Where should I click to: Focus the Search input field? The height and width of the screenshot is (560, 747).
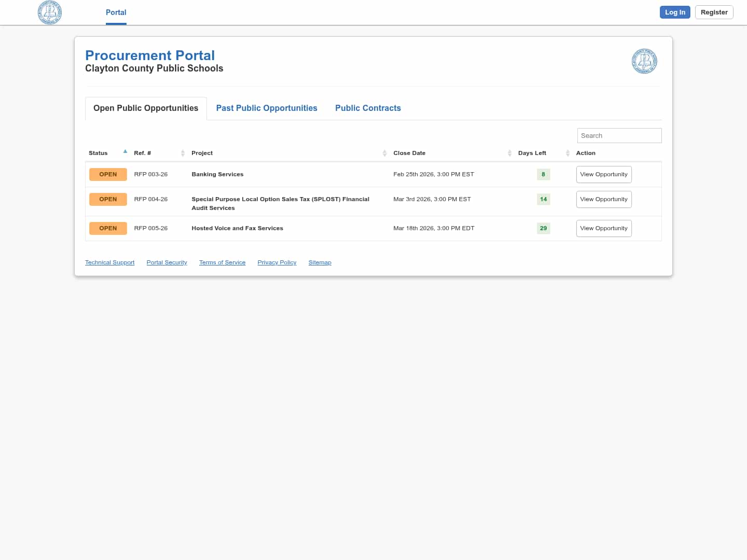[619, 135]
